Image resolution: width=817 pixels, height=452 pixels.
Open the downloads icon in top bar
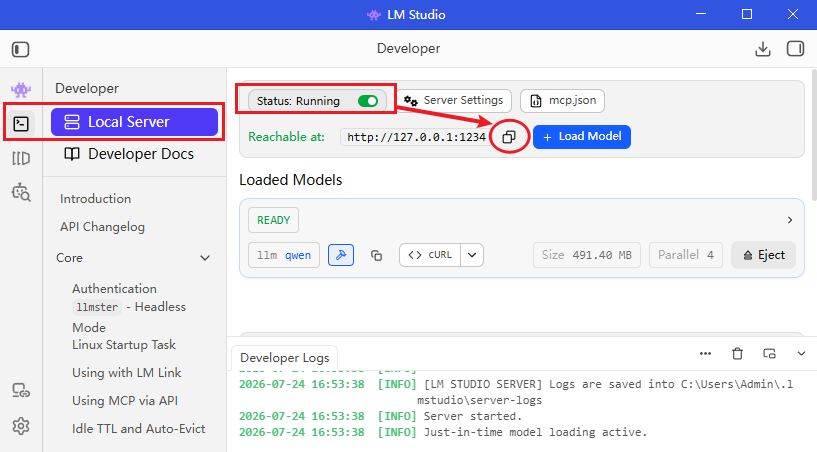point(763,49)
